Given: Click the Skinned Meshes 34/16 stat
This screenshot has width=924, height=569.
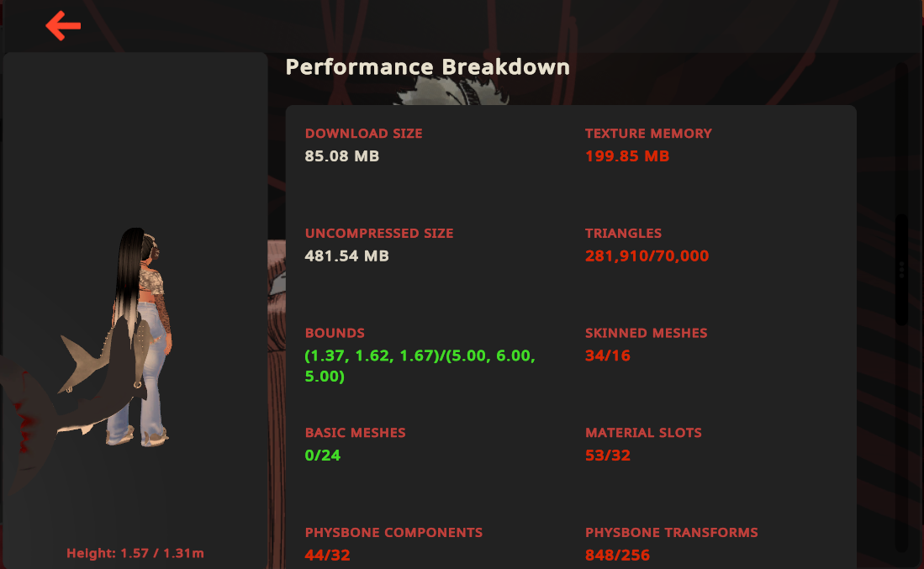Looking at the screenshot, I should 646,344.
